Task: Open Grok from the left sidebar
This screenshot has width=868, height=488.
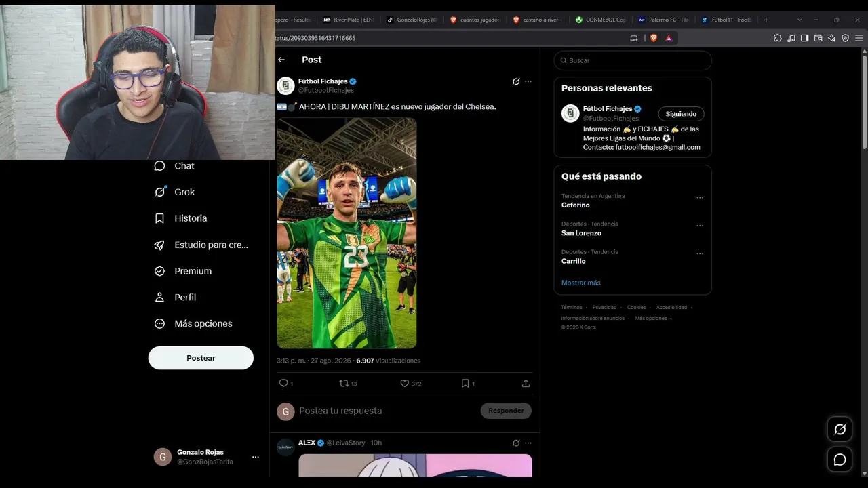Action: point(175,192)
